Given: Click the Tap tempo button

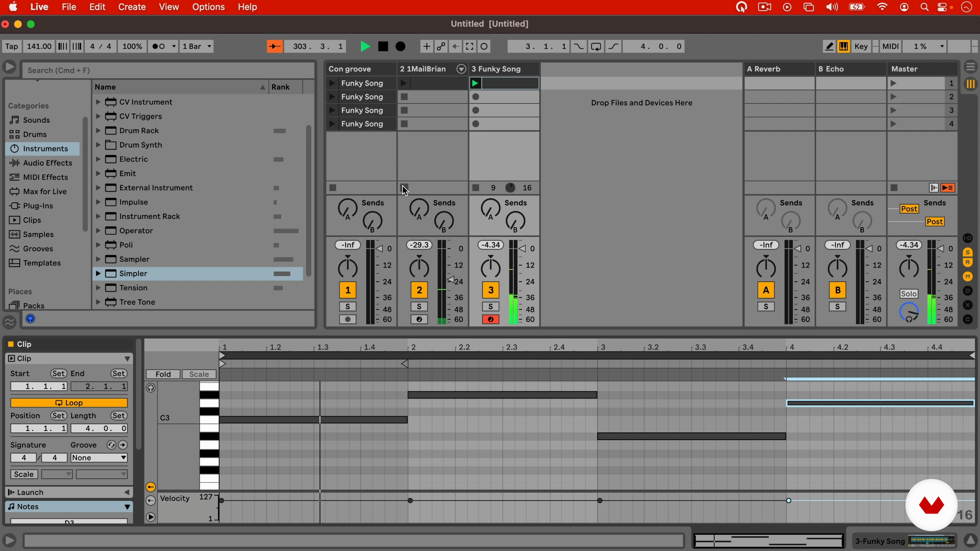Looking at the screenshot, I should coord(11,46).
